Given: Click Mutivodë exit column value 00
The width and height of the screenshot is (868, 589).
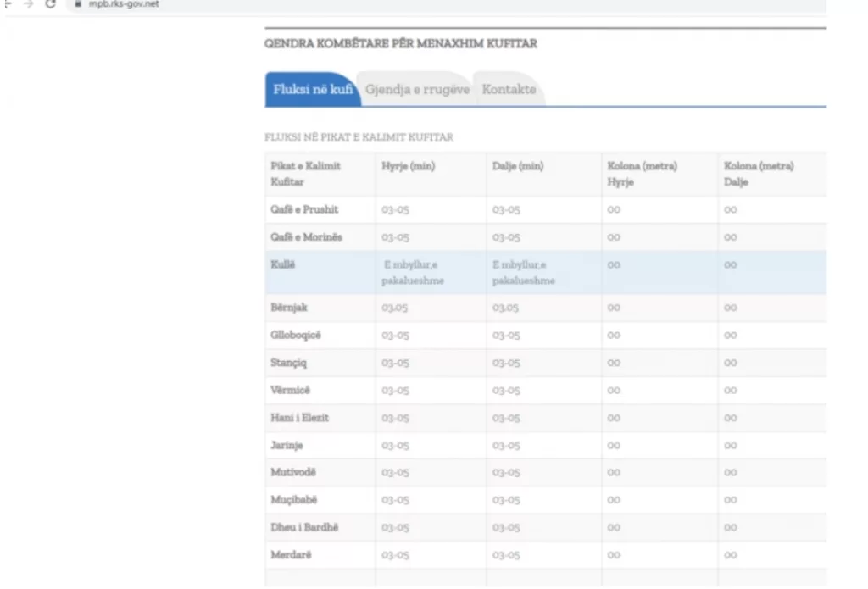Looking at the screenshot, I should click(730, 472).
